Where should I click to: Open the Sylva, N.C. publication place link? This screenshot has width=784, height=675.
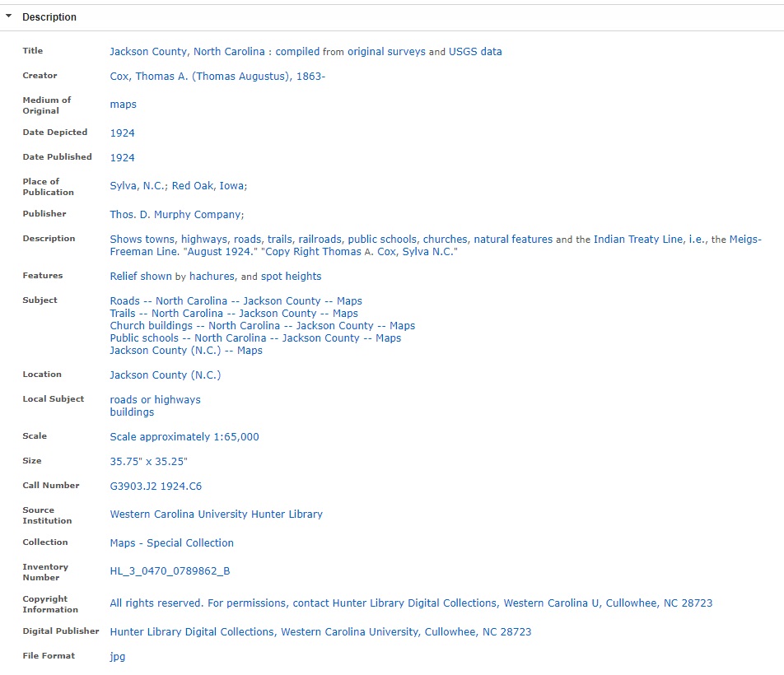138,186
